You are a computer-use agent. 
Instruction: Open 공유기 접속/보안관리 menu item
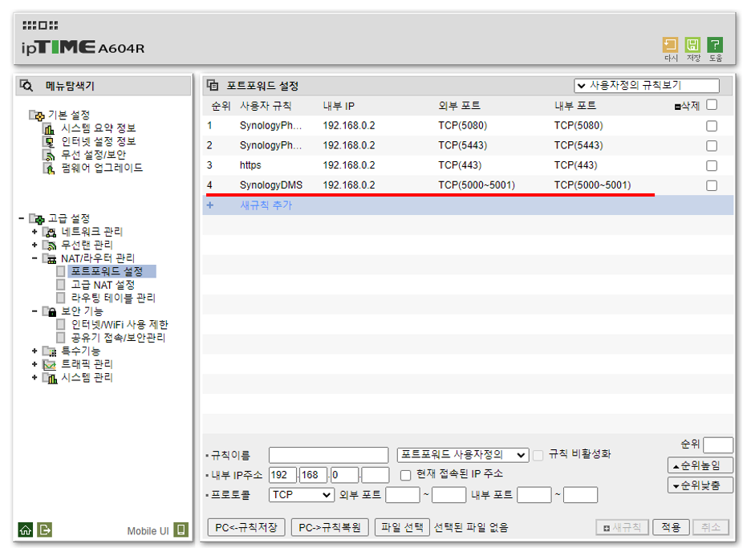coord(118,338)
